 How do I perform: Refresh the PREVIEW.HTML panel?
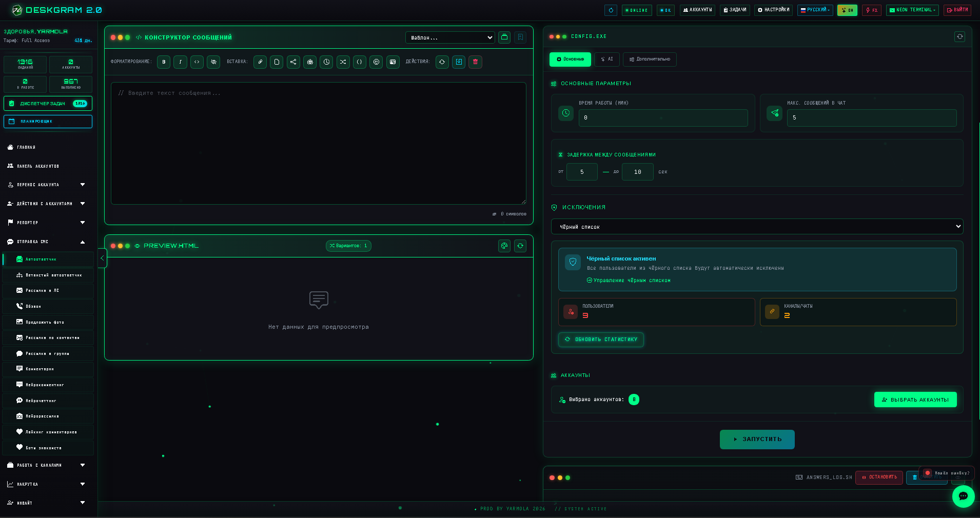tap(520, 246)
